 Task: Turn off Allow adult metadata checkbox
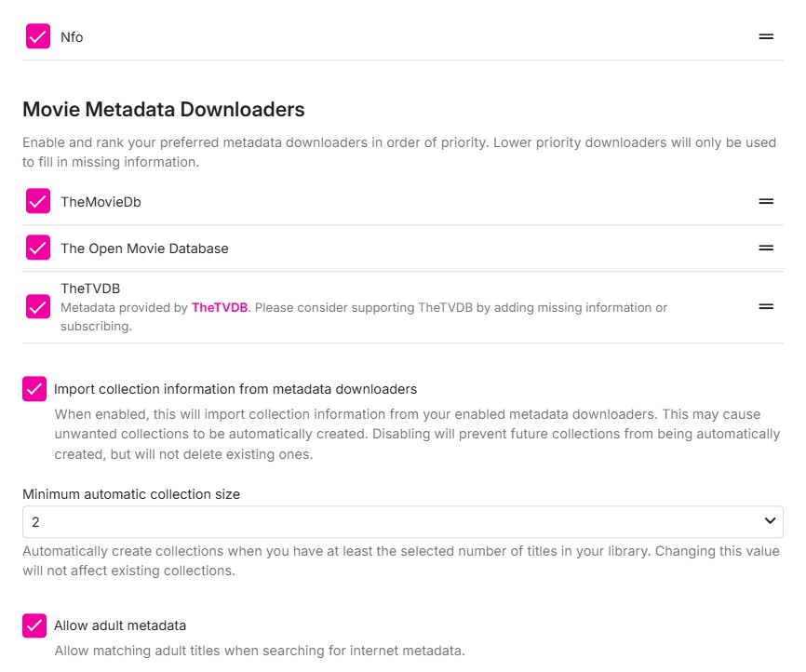[x=34, y=625]
